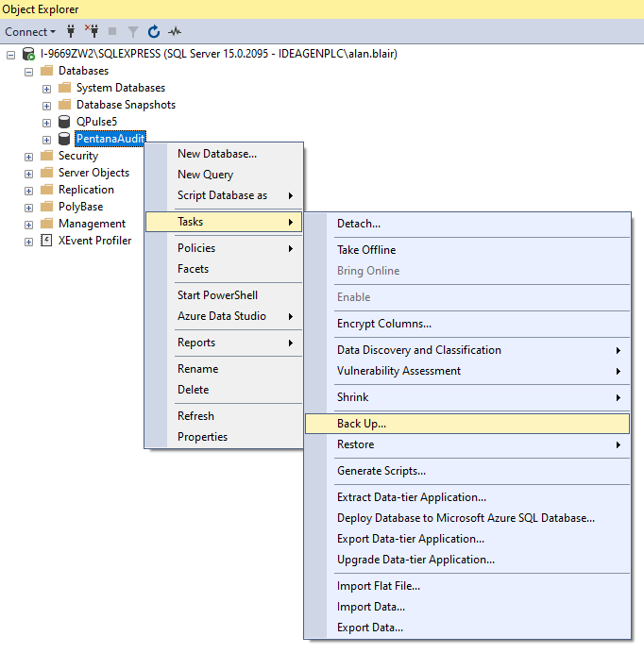Click the Management folder icon
Screen dimensions: 644x653
point(46,224)
